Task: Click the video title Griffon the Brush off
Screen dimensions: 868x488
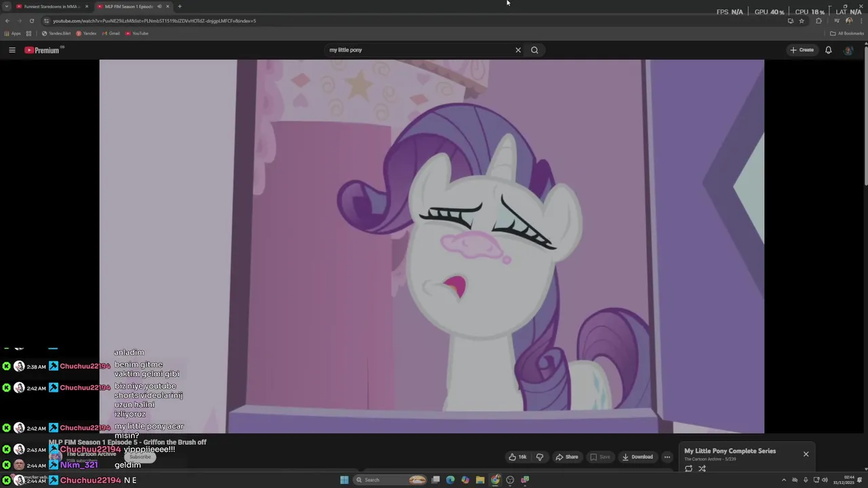Action: point(127,442)
